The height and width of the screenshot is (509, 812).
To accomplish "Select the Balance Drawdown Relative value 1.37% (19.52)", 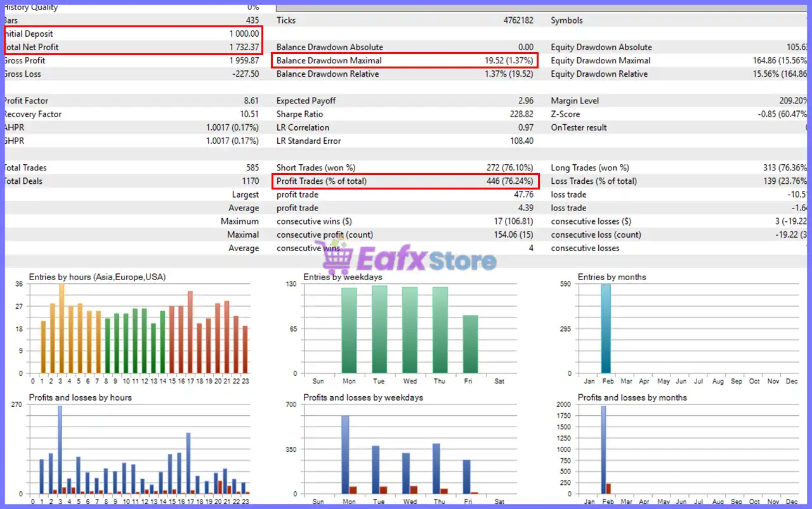I will pyautogui.click(x=509, y=74).
